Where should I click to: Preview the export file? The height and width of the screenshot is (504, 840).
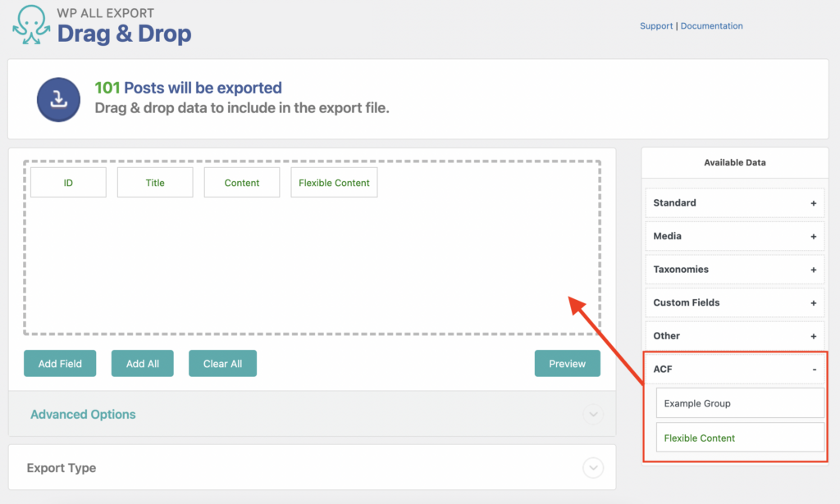[x=567, y=362]
